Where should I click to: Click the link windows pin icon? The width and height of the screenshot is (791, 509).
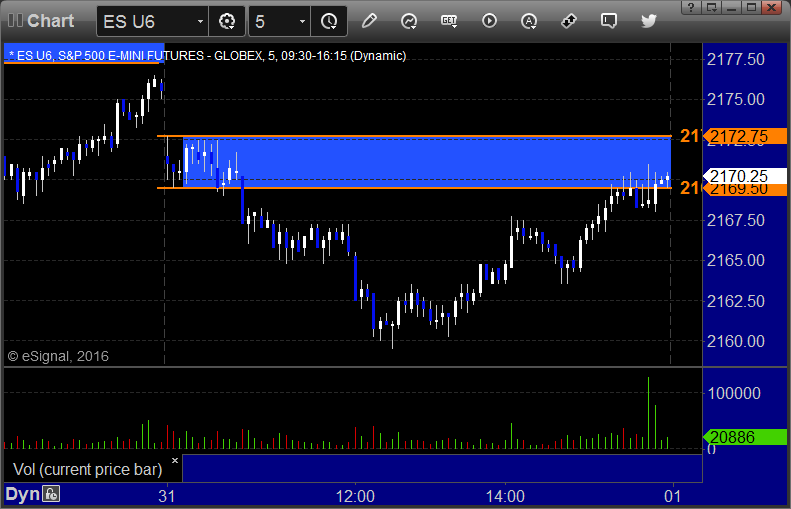[x=569, y=21]
